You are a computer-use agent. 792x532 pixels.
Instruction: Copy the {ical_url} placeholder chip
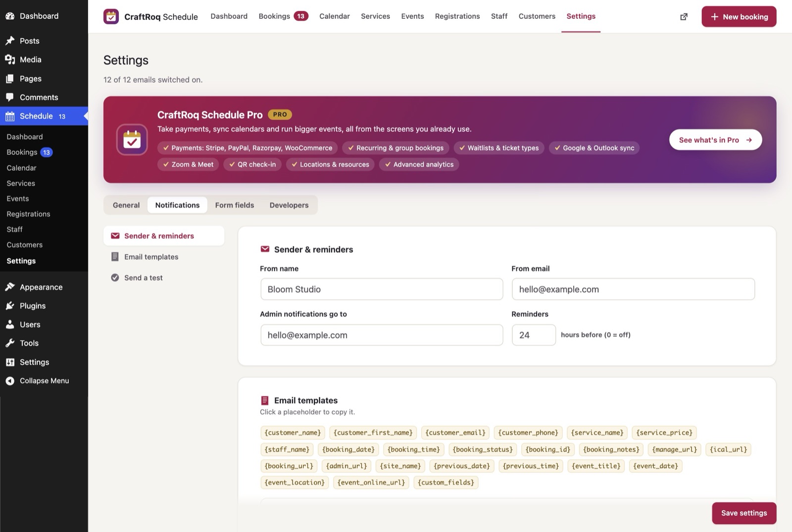point(728,449)
